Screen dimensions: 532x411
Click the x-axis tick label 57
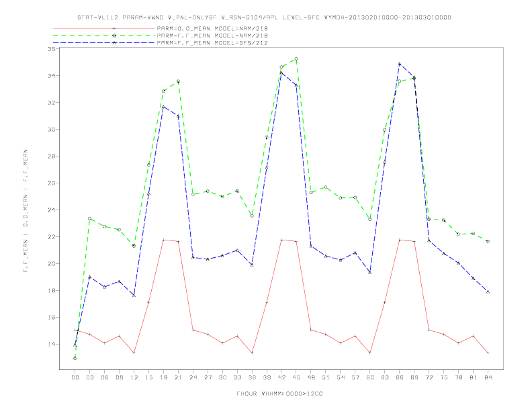click(x=355, y=377)
